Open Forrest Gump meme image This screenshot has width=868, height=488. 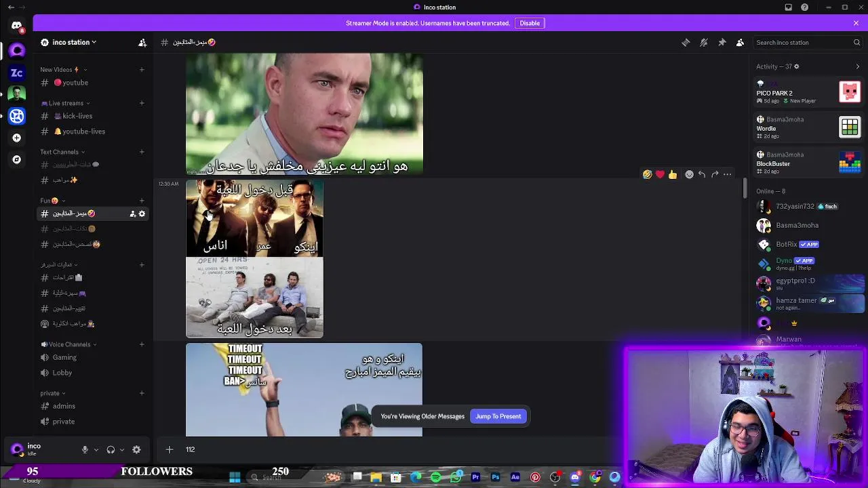click(x=304, y=114)
